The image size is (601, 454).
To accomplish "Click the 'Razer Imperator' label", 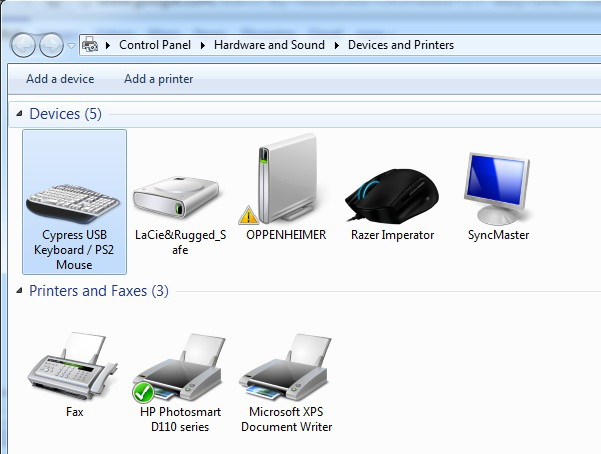I will point(392,235).
